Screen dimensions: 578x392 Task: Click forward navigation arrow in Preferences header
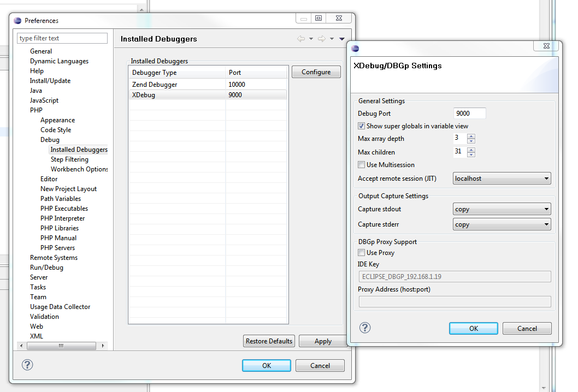(321, 39)
